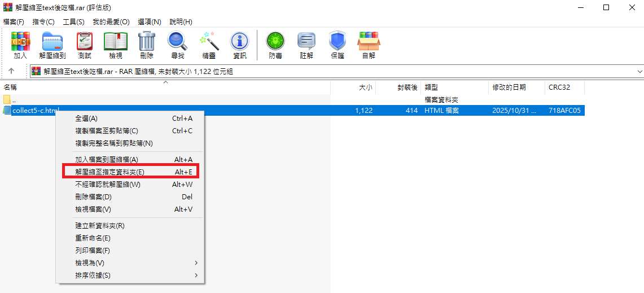Image resolution: width=644 pixels, height=293 pixels.
Task: Open the 保護 (Protect) shield tool
Action: (x=338, y=45)
